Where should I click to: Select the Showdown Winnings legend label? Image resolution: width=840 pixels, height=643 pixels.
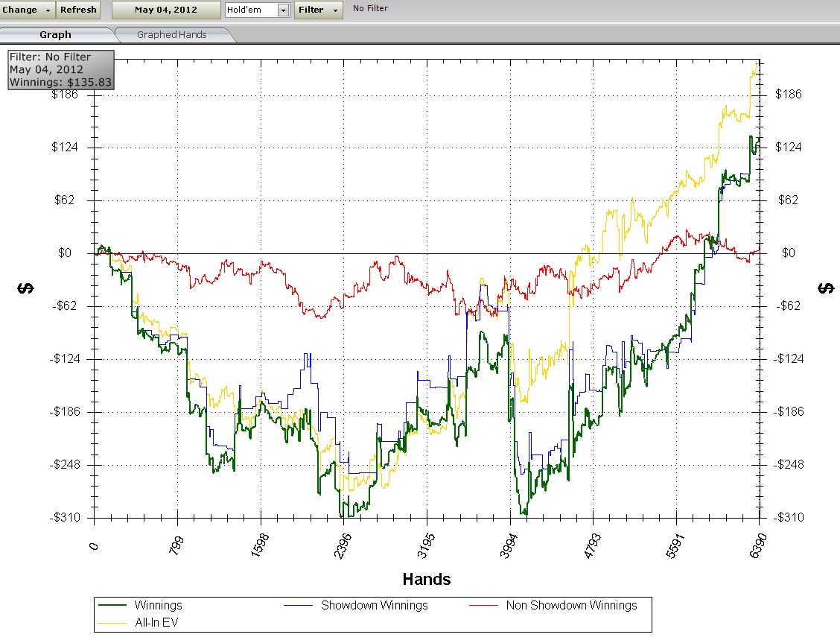(374, 606)
